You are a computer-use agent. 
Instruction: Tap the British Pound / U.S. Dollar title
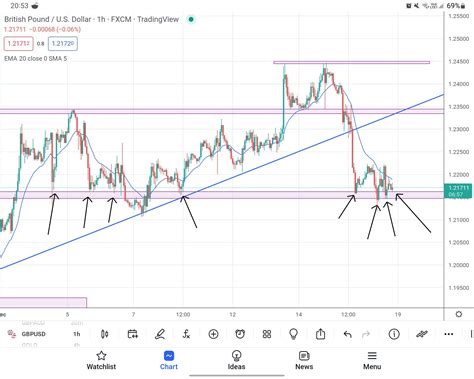47,19
